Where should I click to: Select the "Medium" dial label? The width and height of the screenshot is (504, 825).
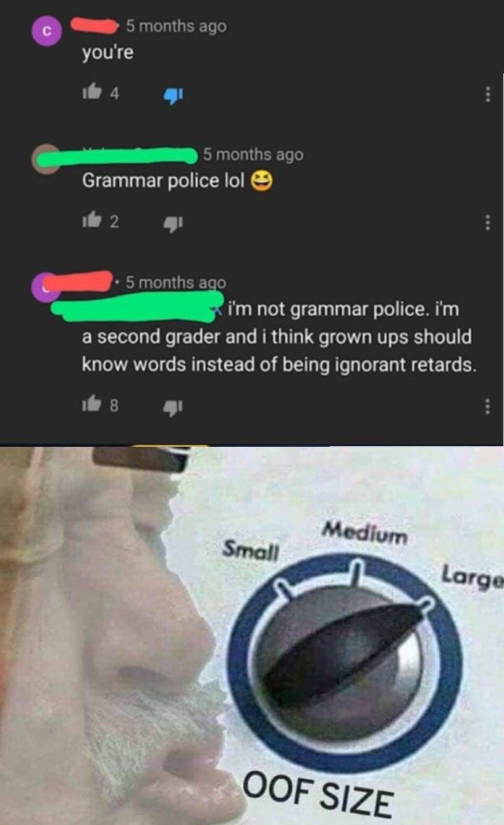(x=365, y=531)
